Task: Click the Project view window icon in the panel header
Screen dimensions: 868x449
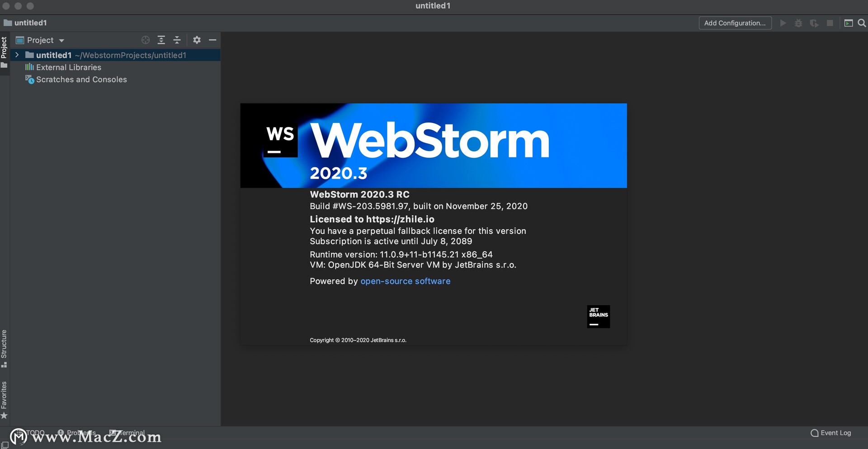Action: pos(20,40)
